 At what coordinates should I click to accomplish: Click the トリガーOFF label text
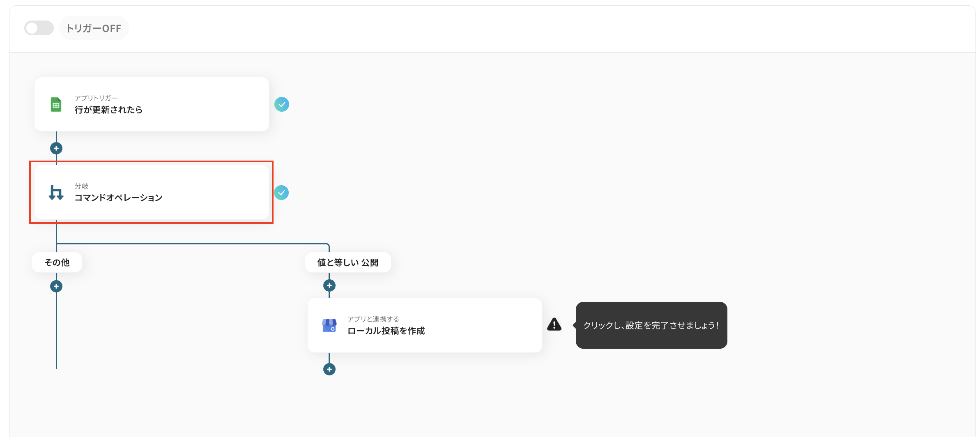click(94, 28)
